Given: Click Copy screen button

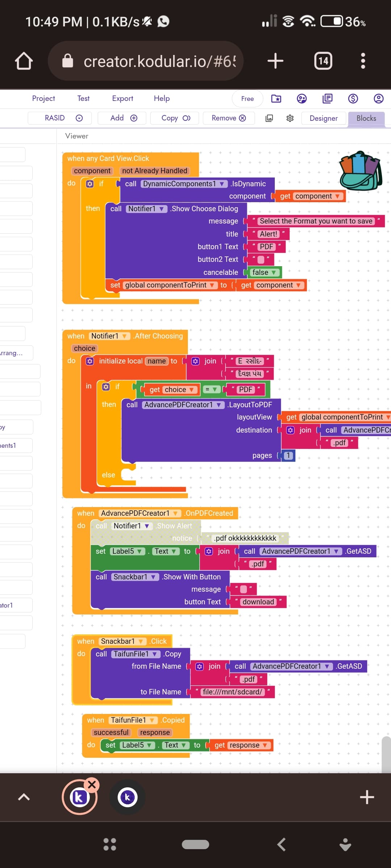Looking at the screenshot, I should pos(175,118).
